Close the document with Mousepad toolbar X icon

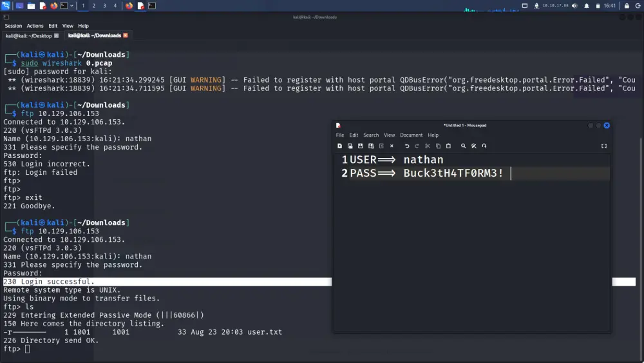392,146
